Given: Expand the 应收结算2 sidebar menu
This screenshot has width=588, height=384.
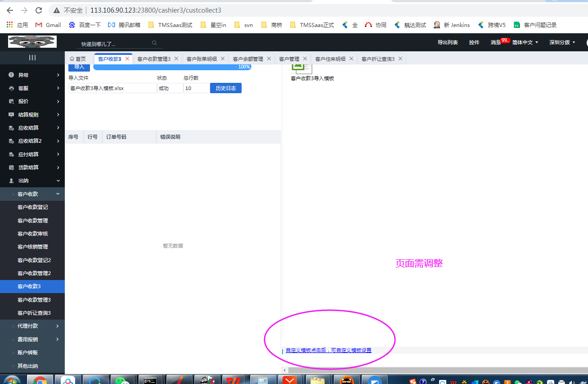Looking at the screenshot, I should click(x=32, y=141).
